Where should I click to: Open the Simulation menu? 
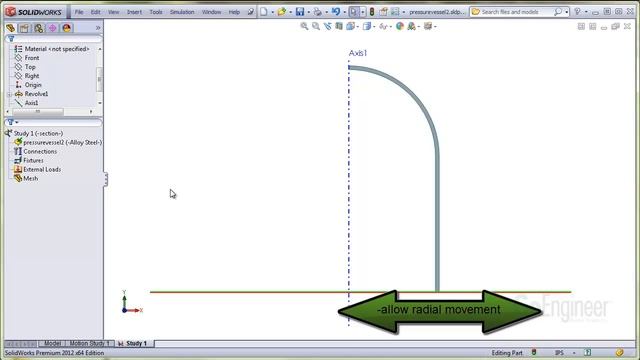click(x=182, y=12)
